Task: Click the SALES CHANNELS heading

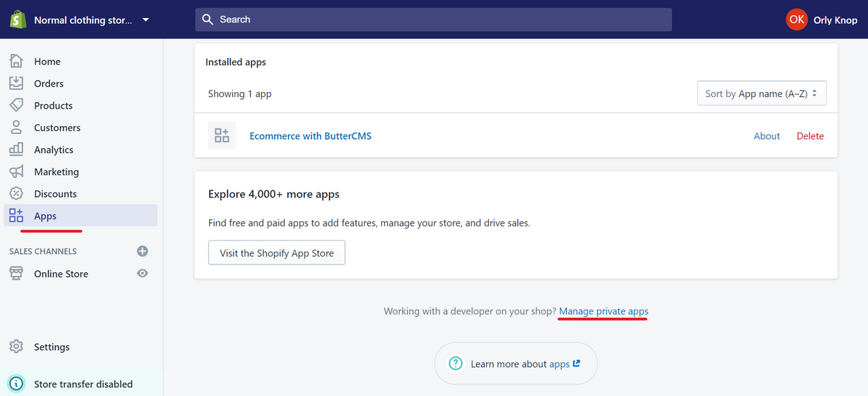Action: pyautogui.click(x=43, y=251)
